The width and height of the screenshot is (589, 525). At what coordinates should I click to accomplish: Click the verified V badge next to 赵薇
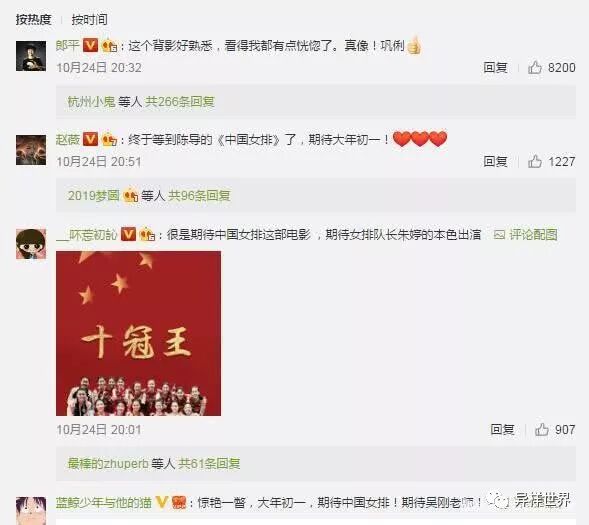tap(90, 139)
